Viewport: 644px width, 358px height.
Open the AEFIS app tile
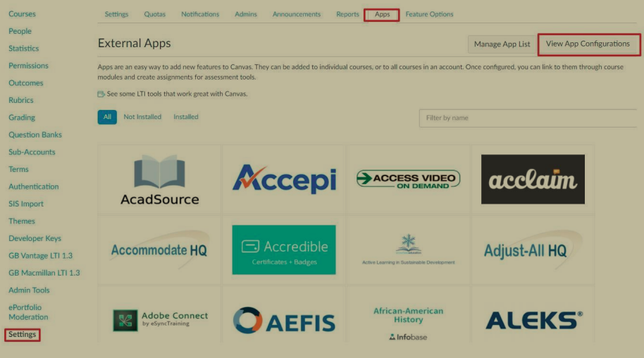point(284,320)
